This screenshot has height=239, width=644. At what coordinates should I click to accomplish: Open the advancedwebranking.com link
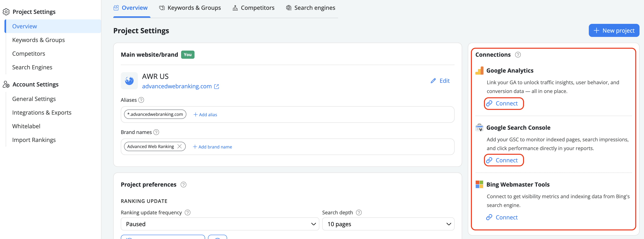[x=177, y=86]
